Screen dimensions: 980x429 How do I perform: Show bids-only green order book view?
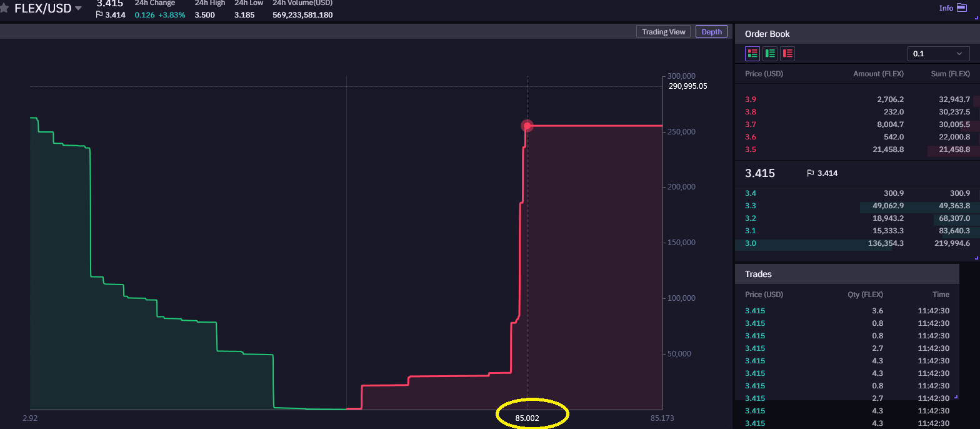coord(770,54)
